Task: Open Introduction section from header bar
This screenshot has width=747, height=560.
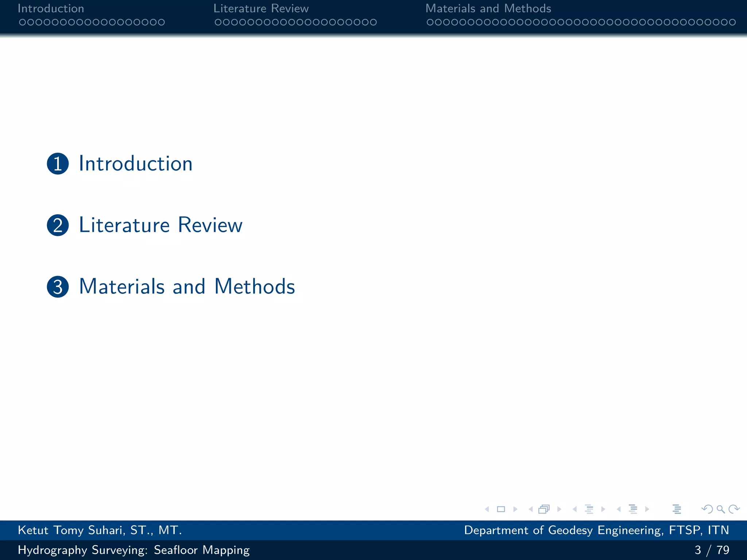Action: point(51,8)
